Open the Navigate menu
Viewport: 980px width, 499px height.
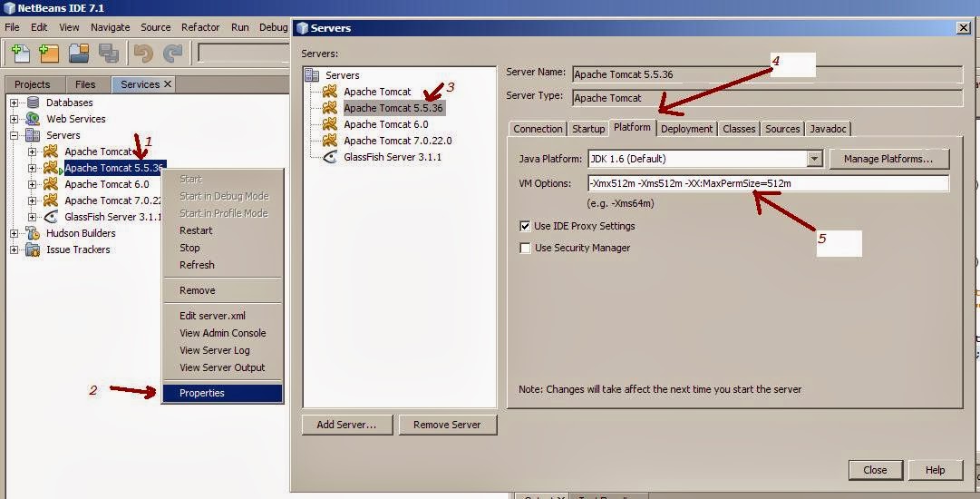point(110,27)
